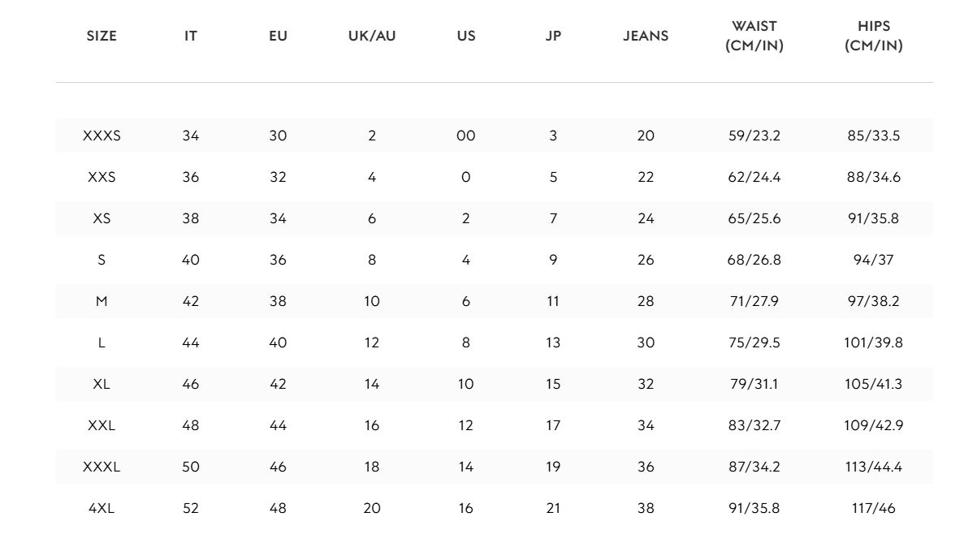Click the IT column header
Screen dimensions: 977x560
pos(191,36)
